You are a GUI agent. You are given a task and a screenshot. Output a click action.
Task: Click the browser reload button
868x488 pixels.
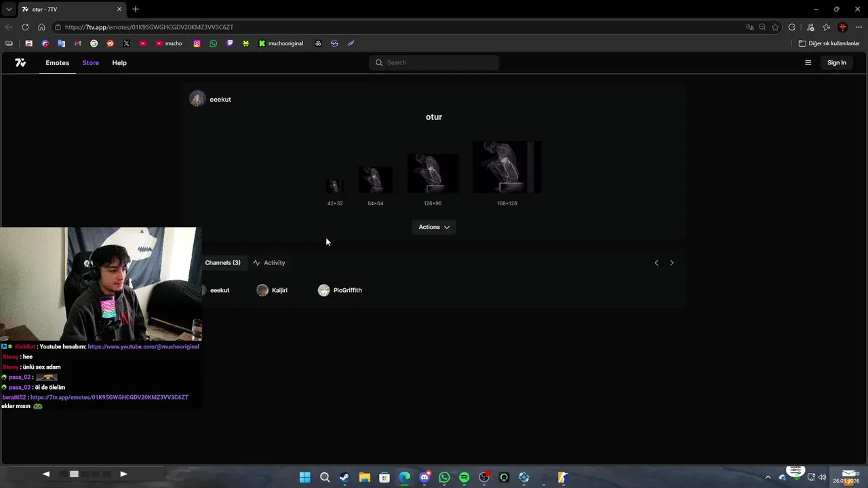coord(25,27)
